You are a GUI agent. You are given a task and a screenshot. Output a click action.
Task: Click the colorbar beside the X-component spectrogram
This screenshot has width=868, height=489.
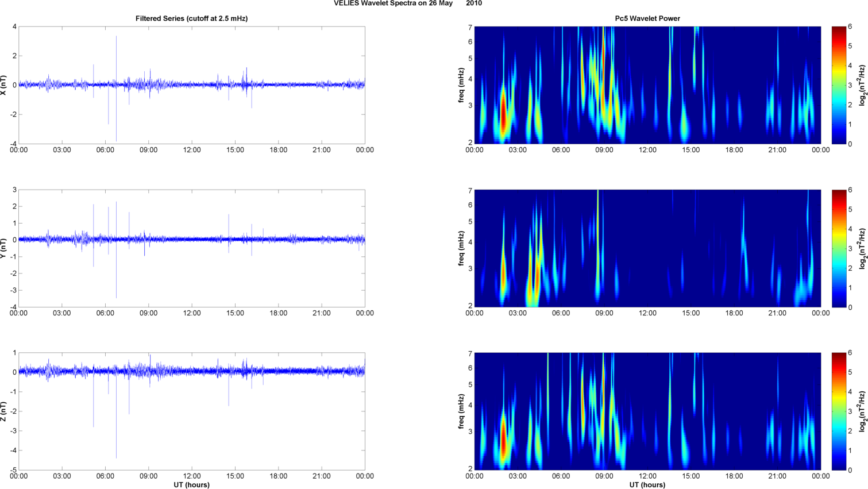[839, 85]
